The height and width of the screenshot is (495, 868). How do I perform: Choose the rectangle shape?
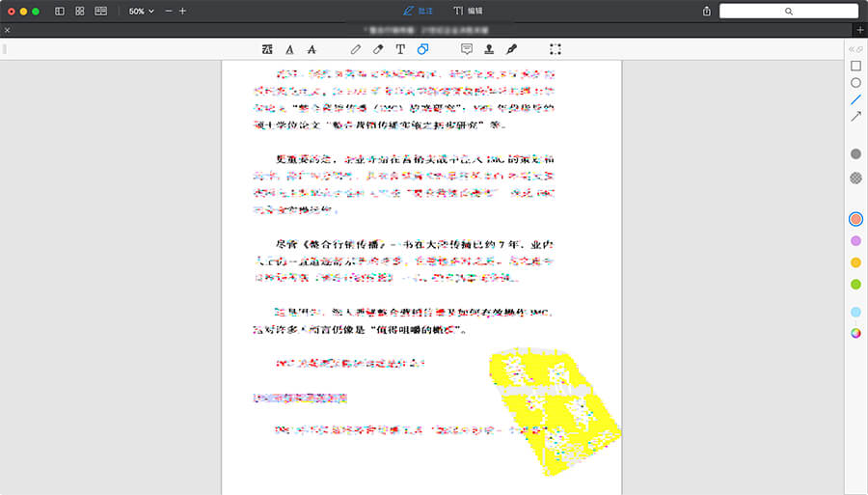(x=855, y=66)
